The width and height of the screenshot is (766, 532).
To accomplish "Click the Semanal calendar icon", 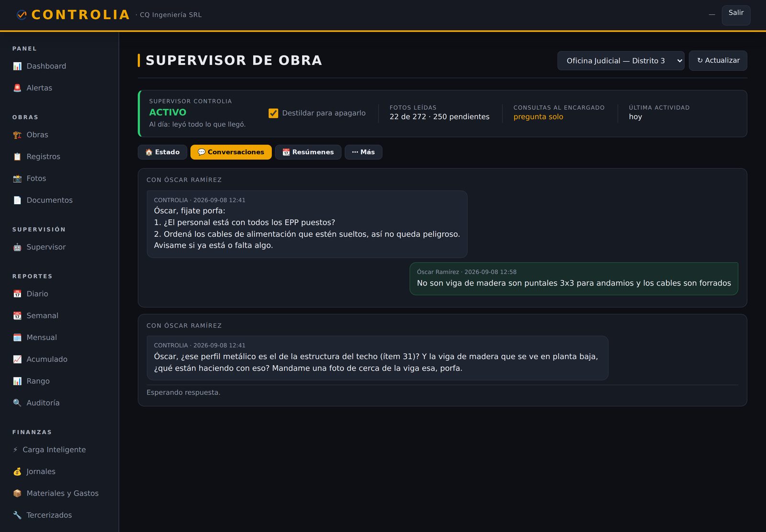I will click(17, 316).
